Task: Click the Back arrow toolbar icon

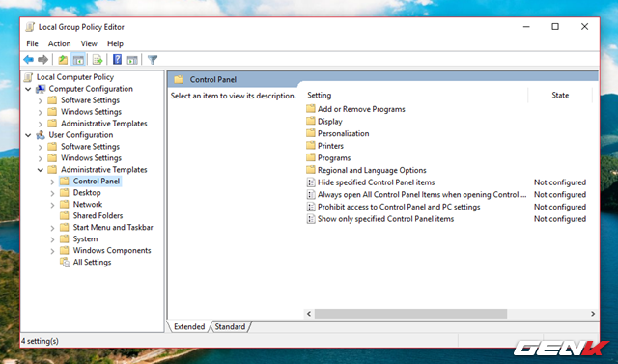Action: (x=28, y=60)
